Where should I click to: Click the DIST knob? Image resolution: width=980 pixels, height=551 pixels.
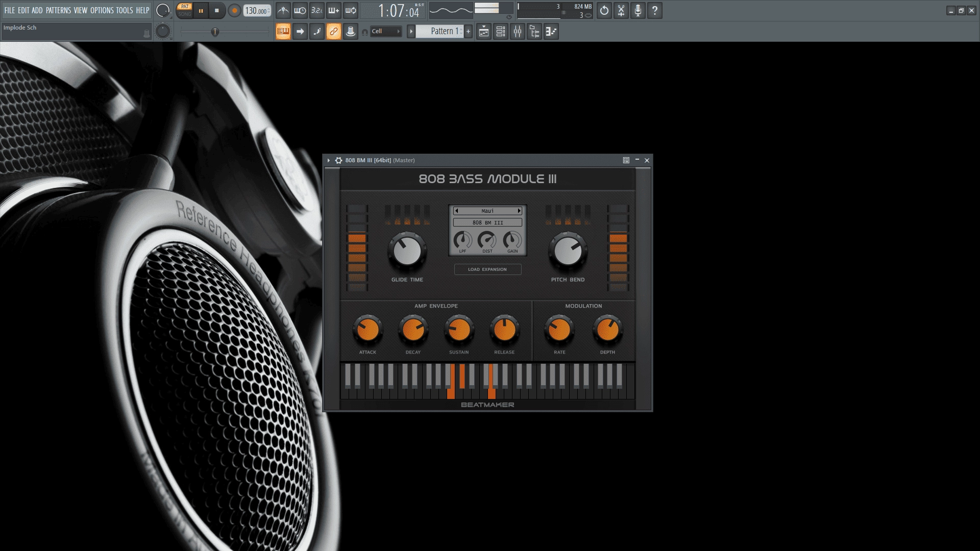[x=487, y=239]
